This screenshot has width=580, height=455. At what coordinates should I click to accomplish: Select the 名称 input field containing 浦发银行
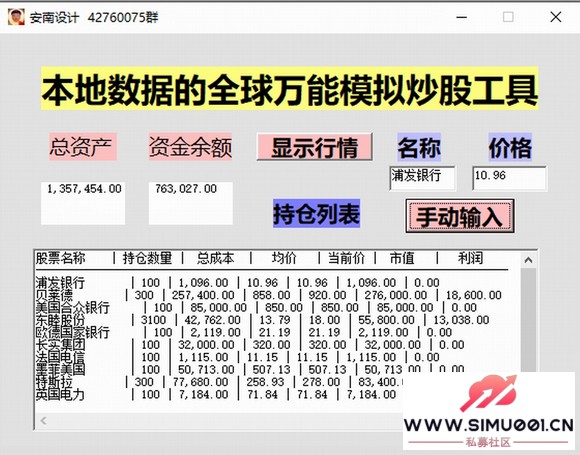click(422, 178)
